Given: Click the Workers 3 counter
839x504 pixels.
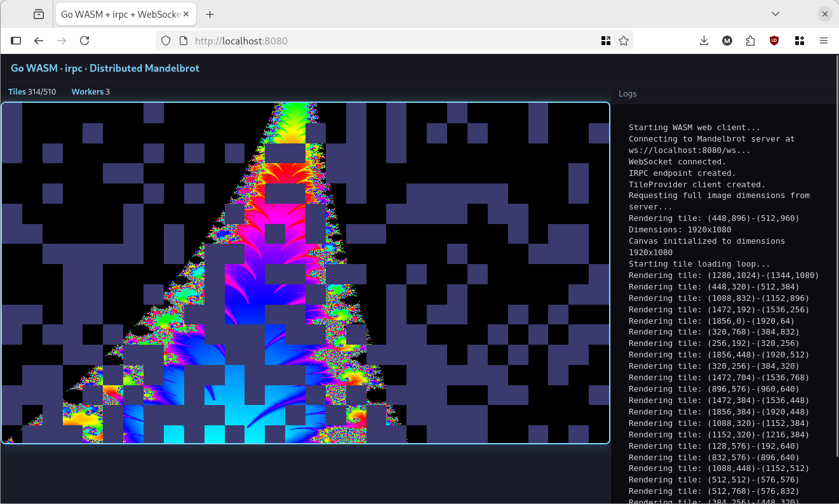Looking at the screenshot, I should (91, 92).
